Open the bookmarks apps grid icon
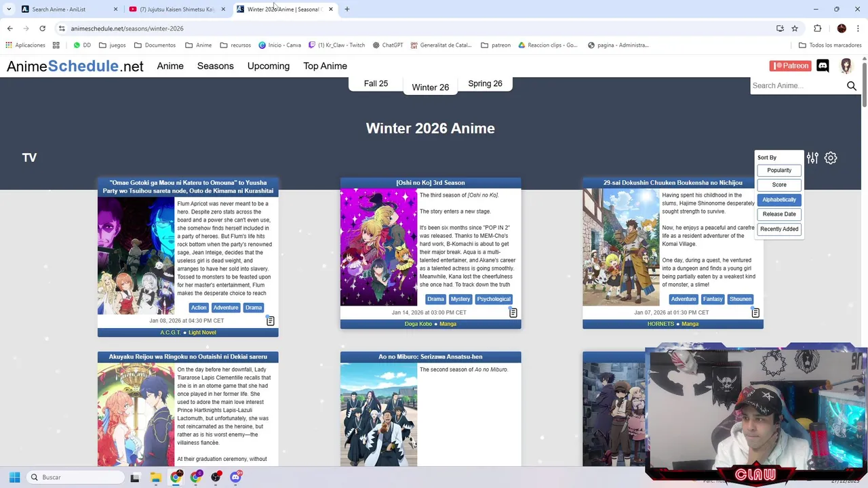 (56, 45)
